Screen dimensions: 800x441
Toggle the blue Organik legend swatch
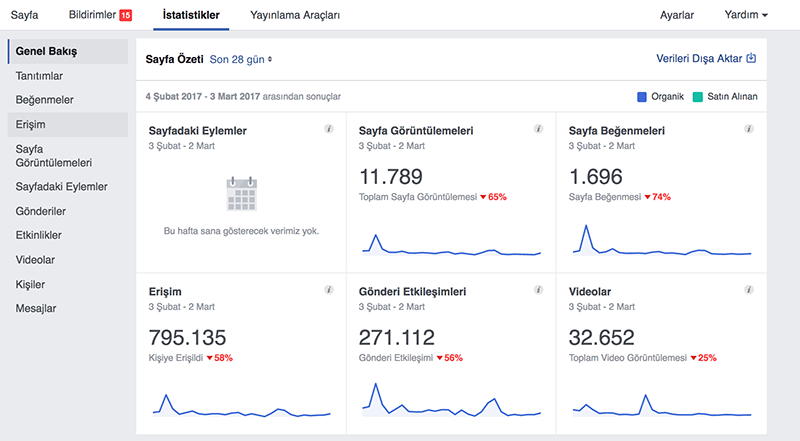tap(642, 97)
